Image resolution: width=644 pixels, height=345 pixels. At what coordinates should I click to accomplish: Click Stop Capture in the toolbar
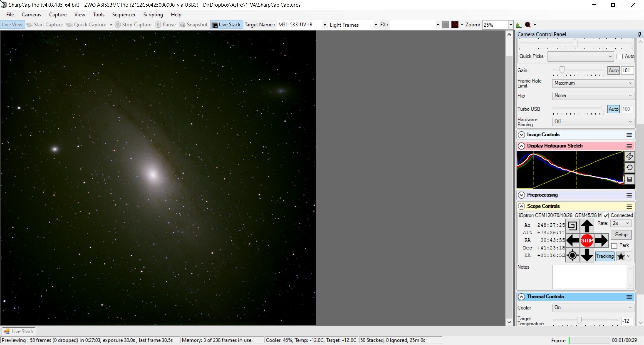coord(133,25)
